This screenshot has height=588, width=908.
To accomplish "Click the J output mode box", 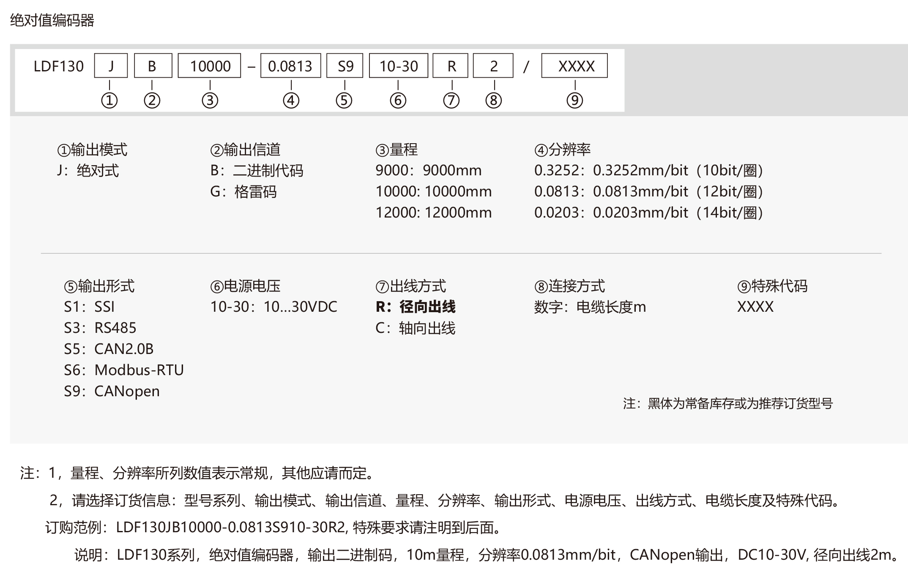I will click(111, 66).
